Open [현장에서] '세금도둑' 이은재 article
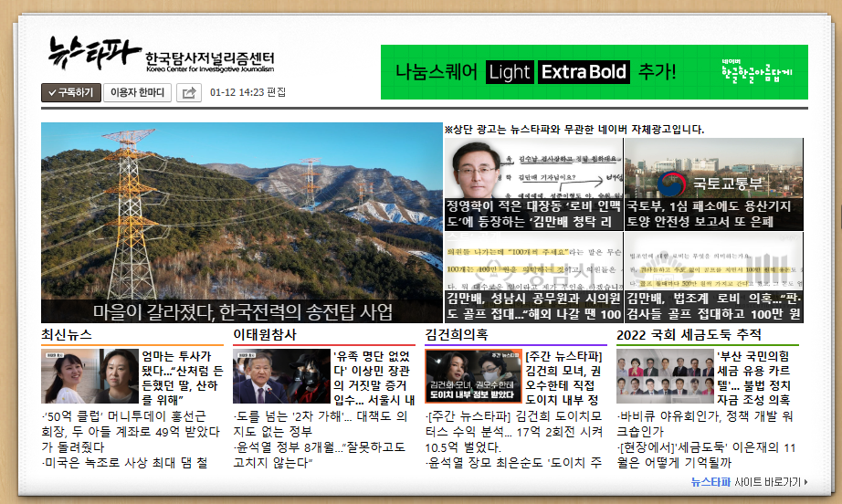 click(x=706, y=455)
